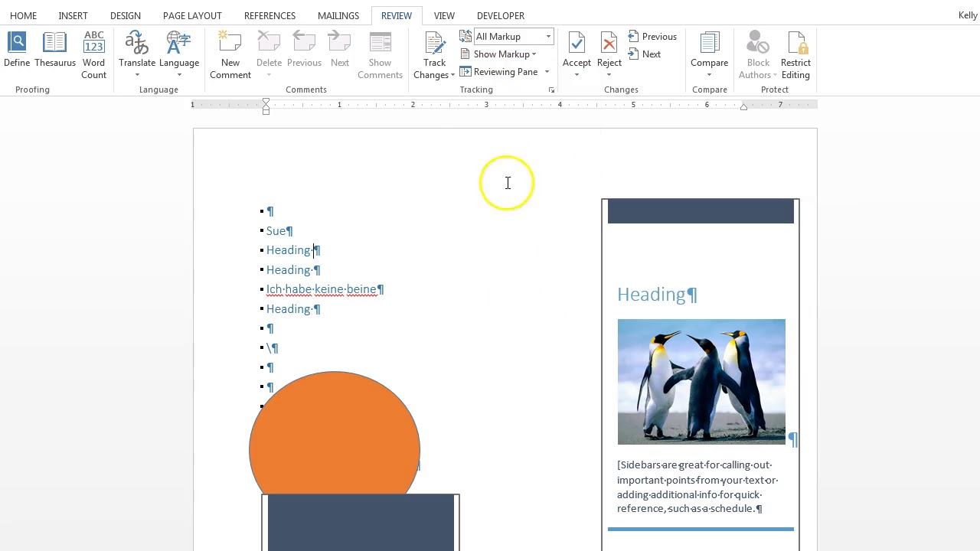Switch to the VIEW tab
The height and width of the screenshot is (551, 980).
(x=444, y=15)
